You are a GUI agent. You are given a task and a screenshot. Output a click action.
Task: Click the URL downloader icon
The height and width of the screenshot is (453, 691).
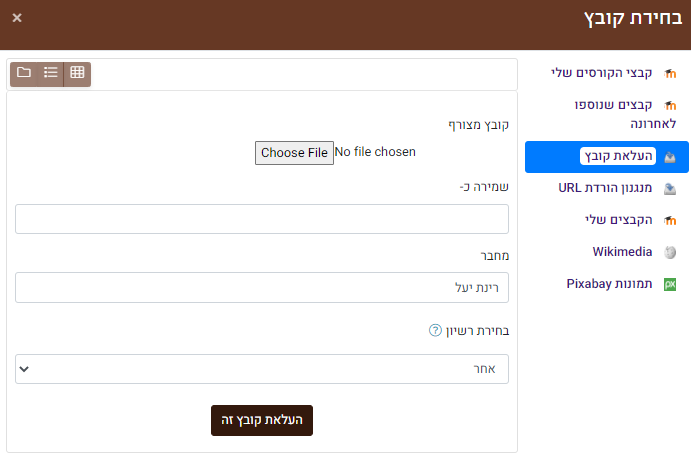tap(670, 188)
